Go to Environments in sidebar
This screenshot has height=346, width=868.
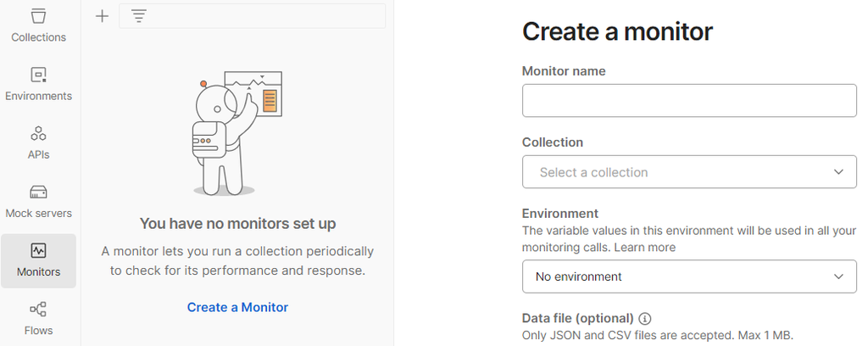click(38, 75)
